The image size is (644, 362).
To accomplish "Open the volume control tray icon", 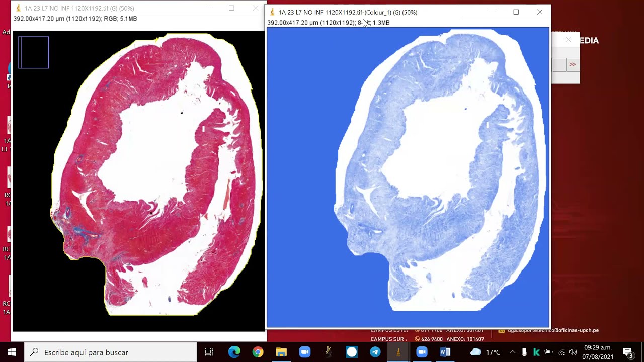I will [573, 352].
